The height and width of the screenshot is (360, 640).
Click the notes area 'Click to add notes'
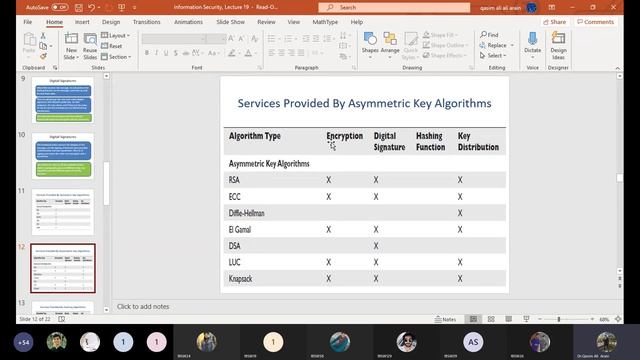tap(143, 306)
